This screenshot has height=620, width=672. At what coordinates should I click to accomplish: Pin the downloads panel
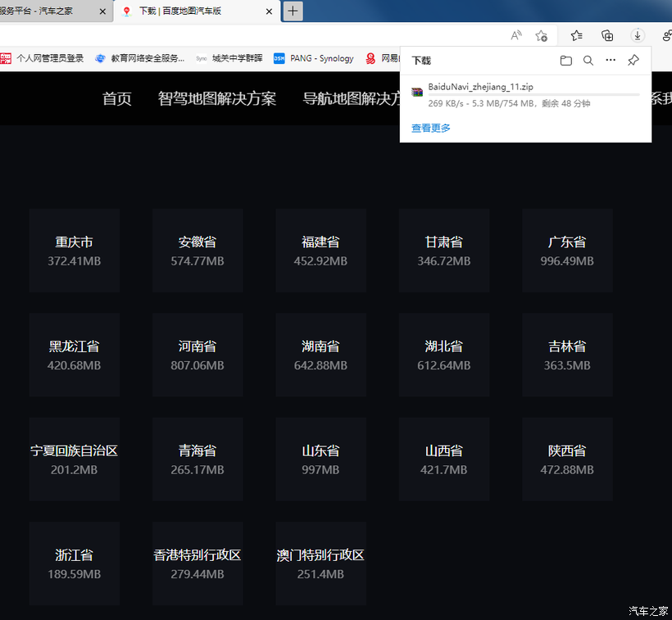(633, 60)
